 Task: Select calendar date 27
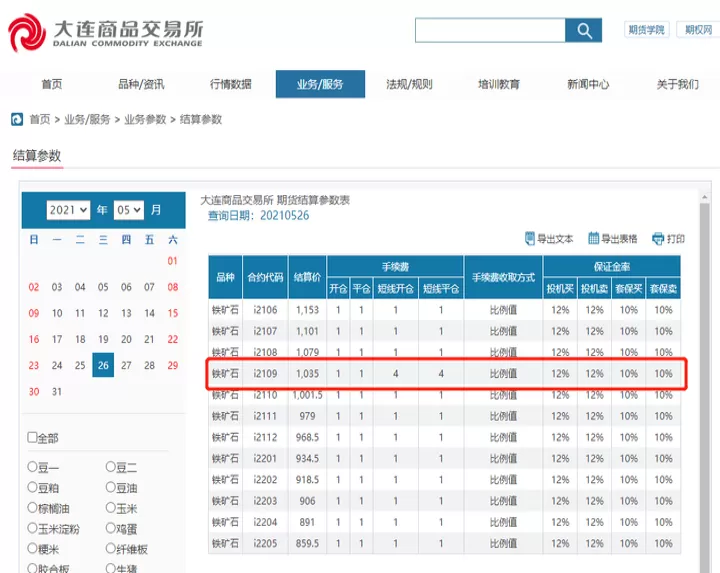tap(126, 365)
